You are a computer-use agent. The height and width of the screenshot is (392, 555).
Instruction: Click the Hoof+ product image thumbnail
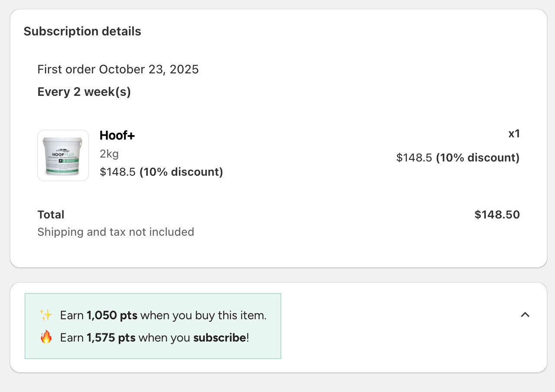point(63,155)
